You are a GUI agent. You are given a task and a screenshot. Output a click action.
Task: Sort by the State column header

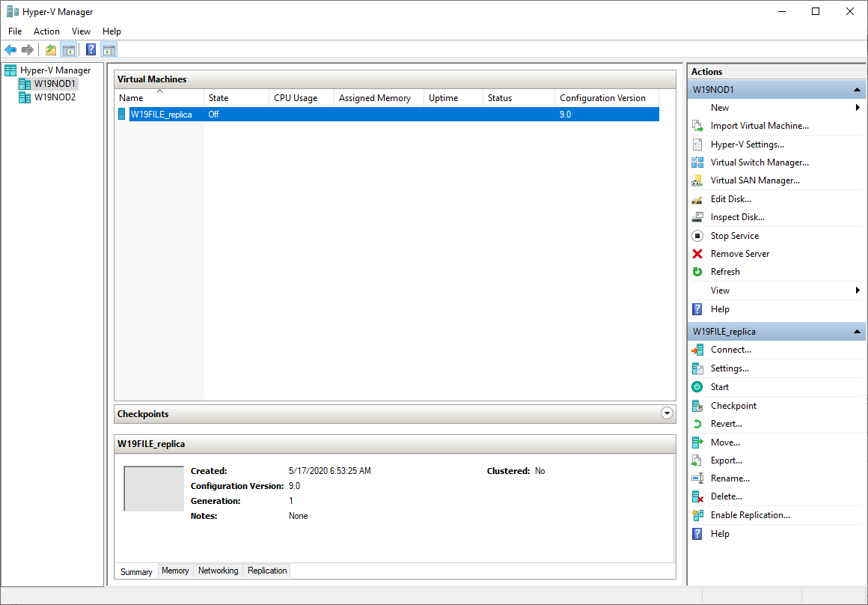[236, 97]
